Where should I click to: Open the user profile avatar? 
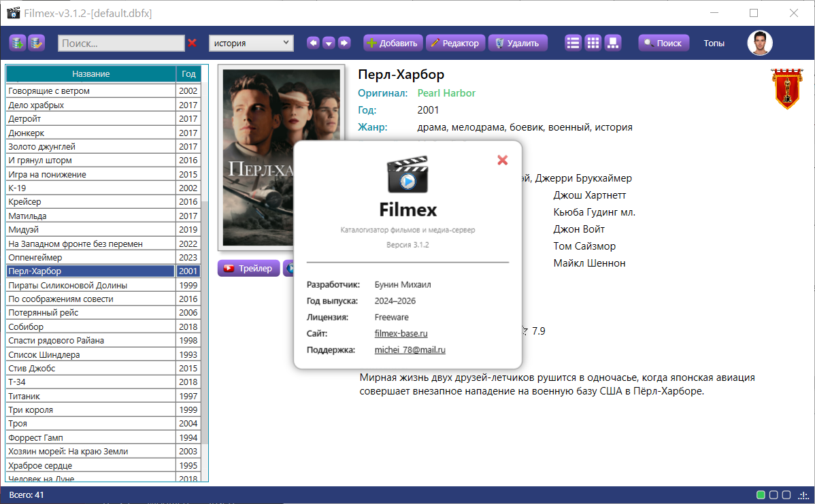[759, 43]
